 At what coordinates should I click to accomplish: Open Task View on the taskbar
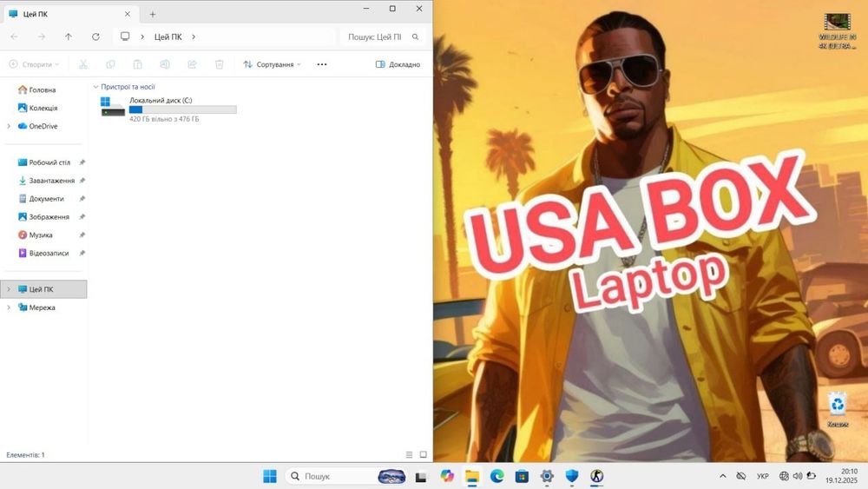coord(421,476)
